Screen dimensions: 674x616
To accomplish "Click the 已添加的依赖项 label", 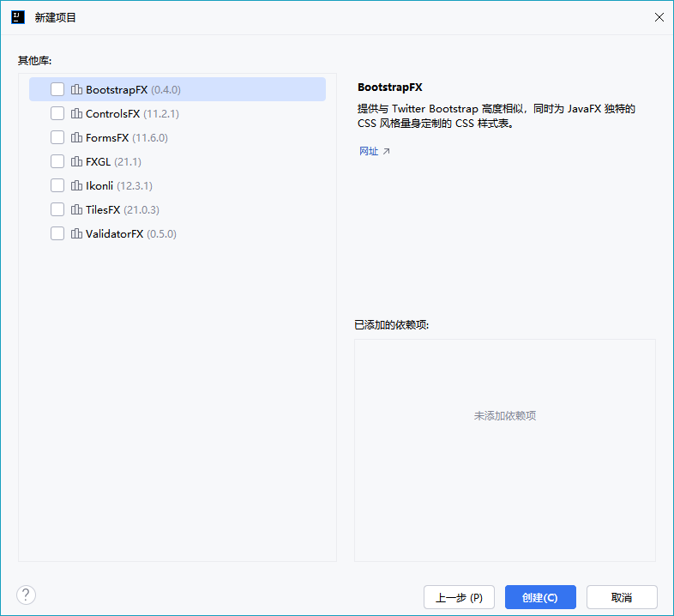I will (x=392, y=325).
